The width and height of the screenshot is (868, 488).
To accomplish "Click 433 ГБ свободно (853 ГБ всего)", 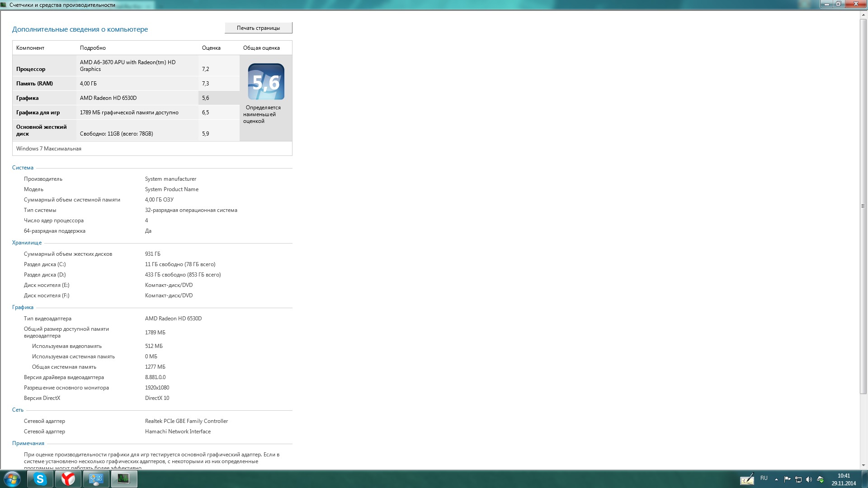I will 183,275.
